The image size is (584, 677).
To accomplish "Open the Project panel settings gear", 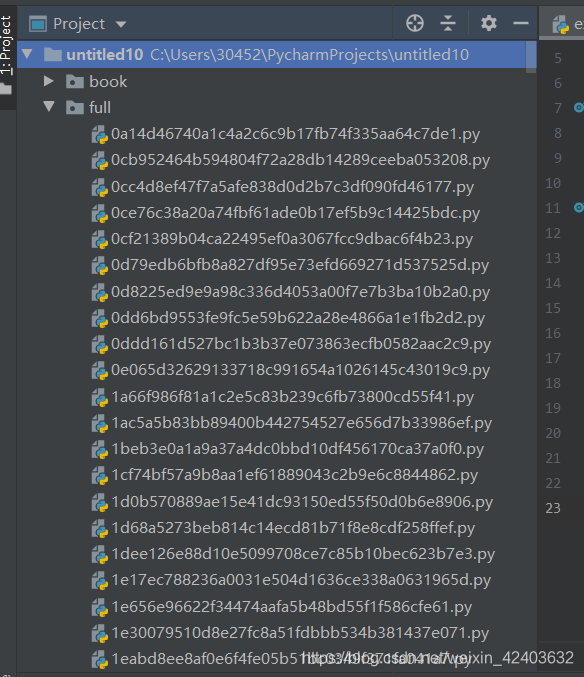I will pos(489,23).
